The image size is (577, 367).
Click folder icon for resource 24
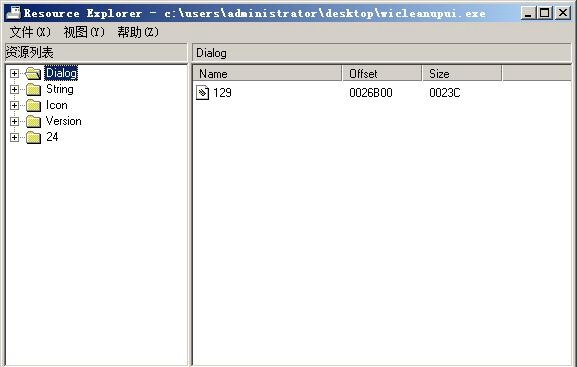[x=33, y=138]
